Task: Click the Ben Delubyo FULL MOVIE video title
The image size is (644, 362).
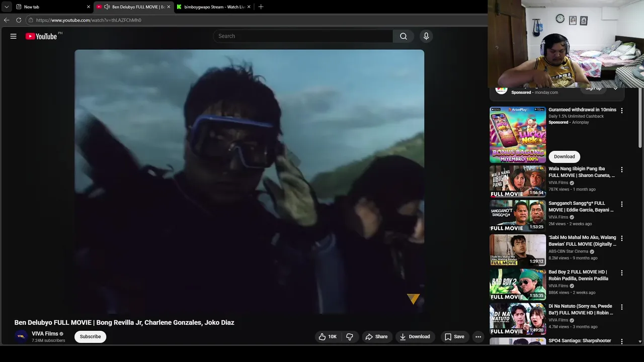Action: [124, 323]
